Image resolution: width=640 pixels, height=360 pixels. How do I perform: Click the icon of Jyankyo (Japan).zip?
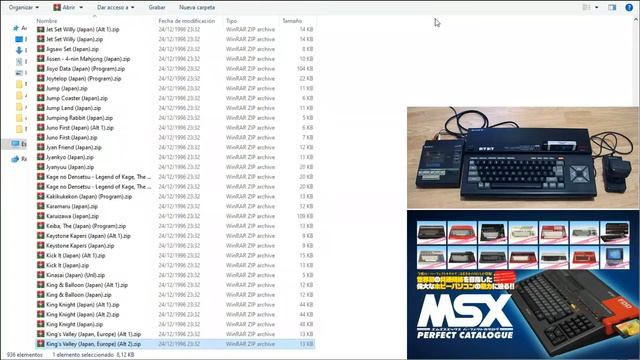[40, 157]
